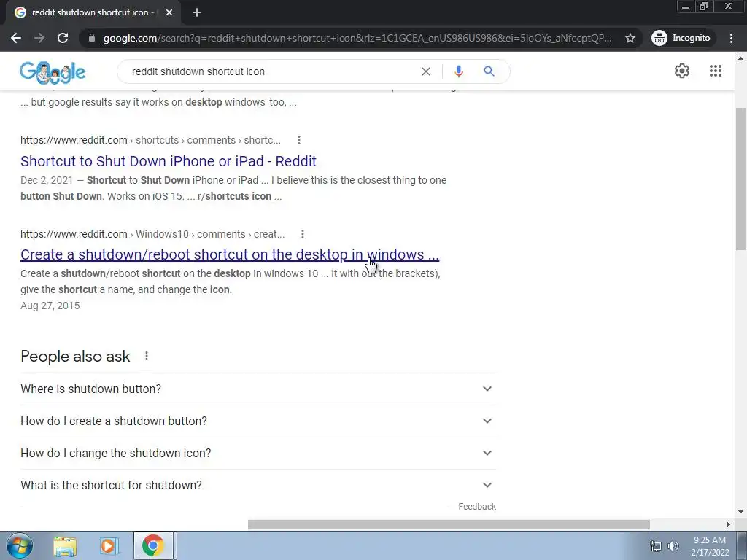Click the Feedback link
The width and height of the screenshot is (747, 560).
[x=477, y=507]
